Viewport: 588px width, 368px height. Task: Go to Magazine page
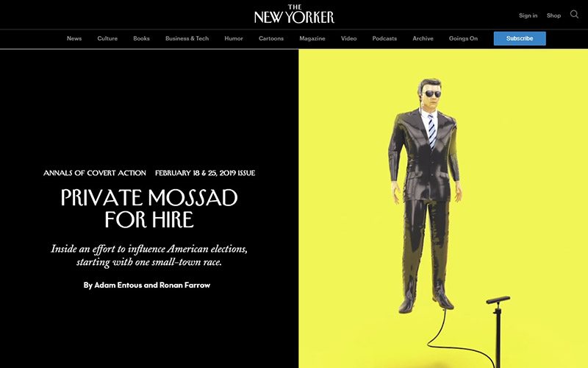click(x=312, y=38)
